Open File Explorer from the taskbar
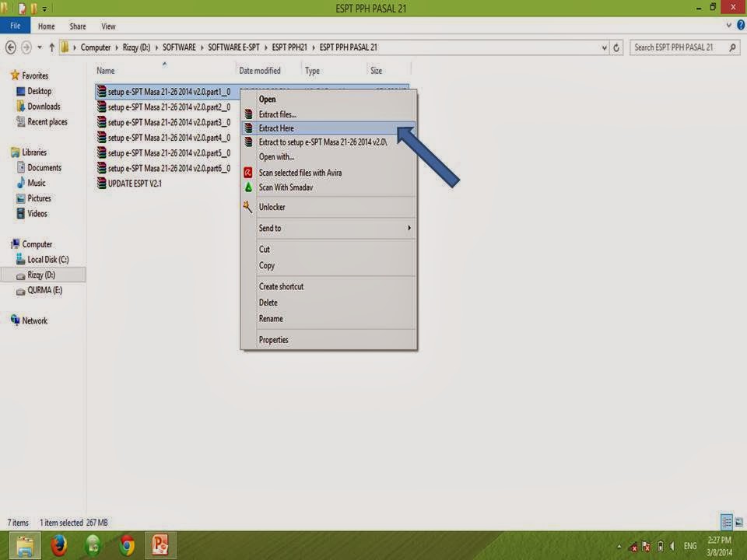The image size is (747, 560). tap(25, 546)
